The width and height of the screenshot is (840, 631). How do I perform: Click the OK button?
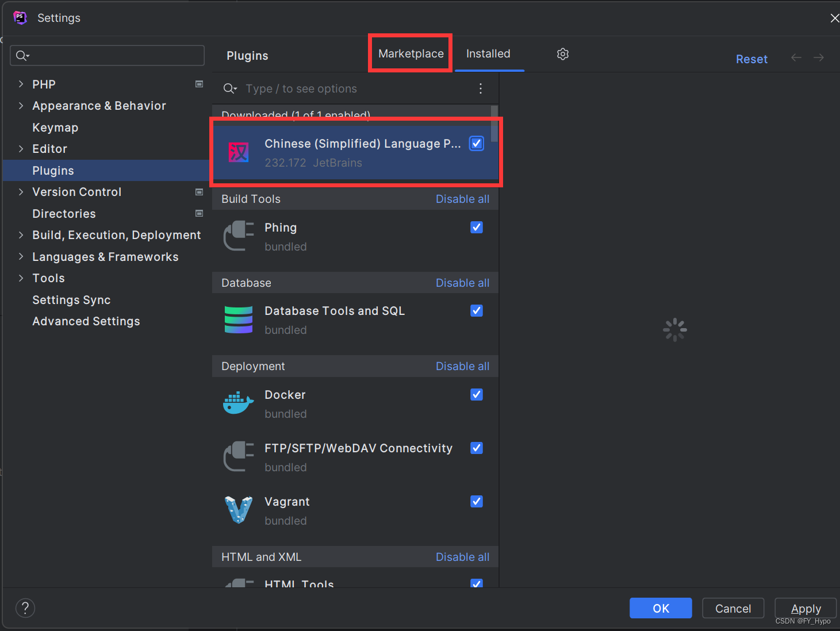(x=661, y=608)
